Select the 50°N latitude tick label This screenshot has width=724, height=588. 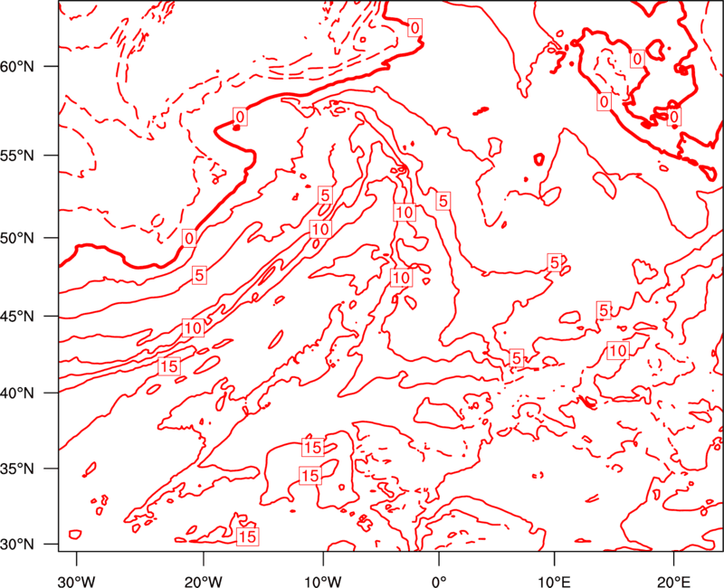point(17,238)
